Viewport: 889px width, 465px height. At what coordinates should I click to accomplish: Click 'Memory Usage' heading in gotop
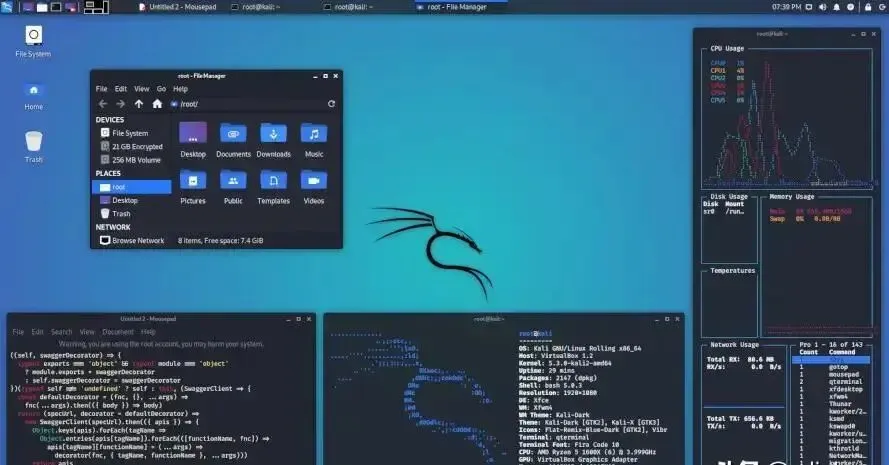[791, 197]
